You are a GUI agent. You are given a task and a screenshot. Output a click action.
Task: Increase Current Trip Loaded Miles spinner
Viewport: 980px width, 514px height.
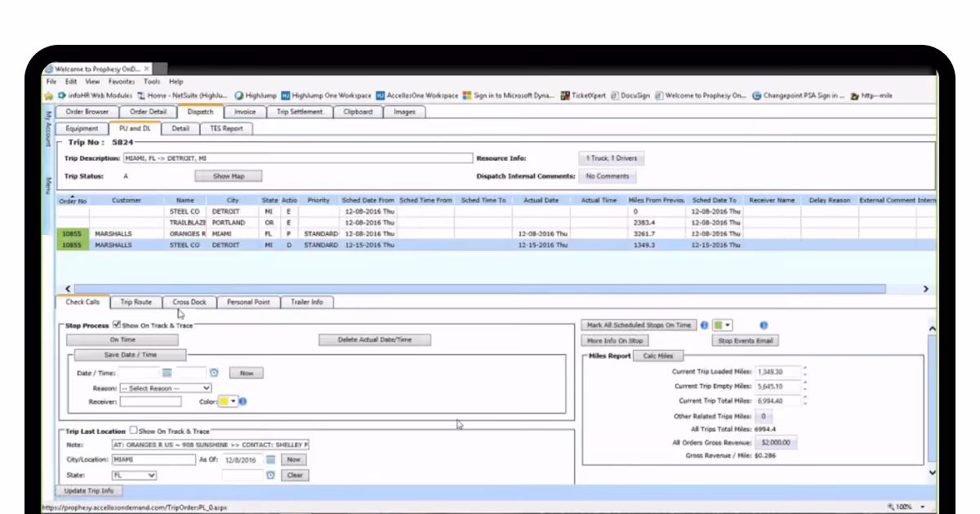(x=804, y=369)
